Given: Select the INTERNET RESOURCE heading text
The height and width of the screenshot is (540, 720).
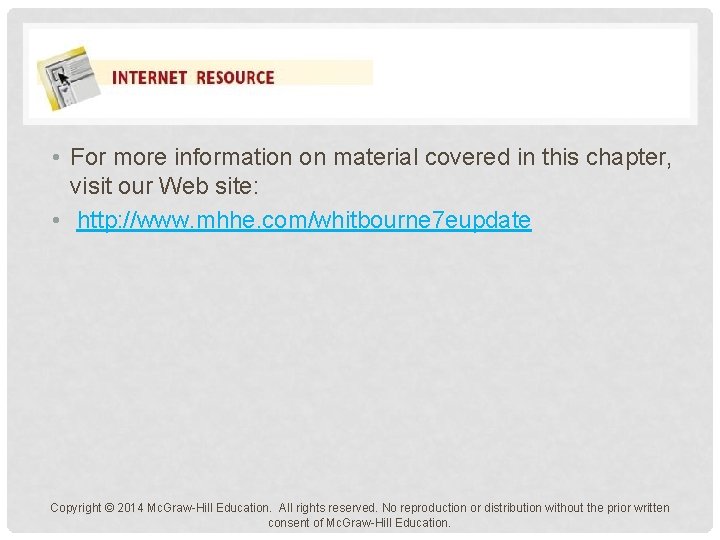Looking at the screenshot, I should 193,77.
